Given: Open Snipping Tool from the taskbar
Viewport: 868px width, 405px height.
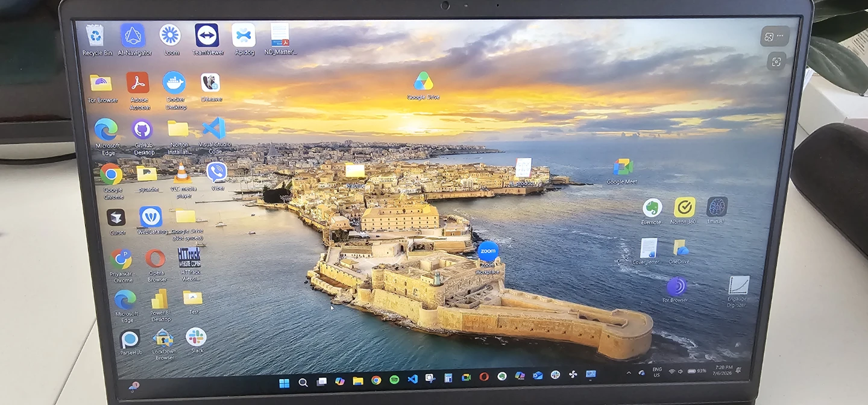Looking at the screenshot, I should (x=430, y=378).
